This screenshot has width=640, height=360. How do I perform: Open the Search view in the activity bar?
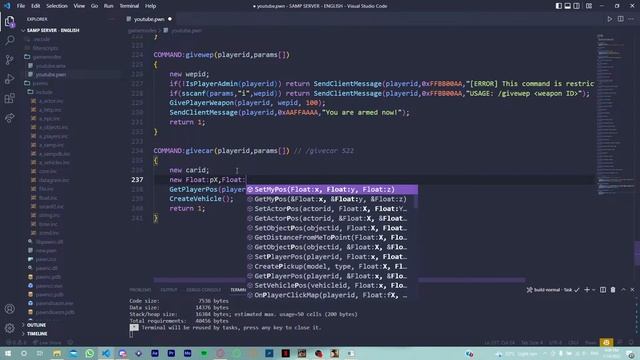9,40
